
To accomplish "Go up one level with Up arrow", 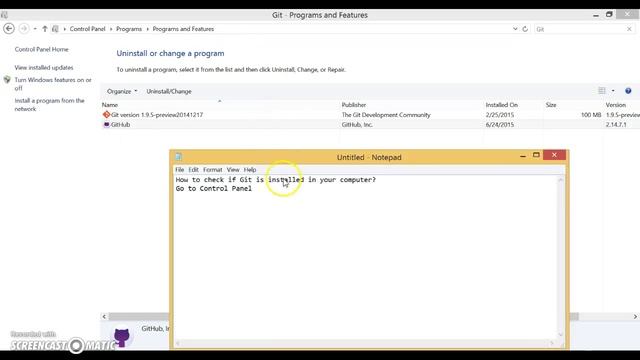I will click(45, 29).
